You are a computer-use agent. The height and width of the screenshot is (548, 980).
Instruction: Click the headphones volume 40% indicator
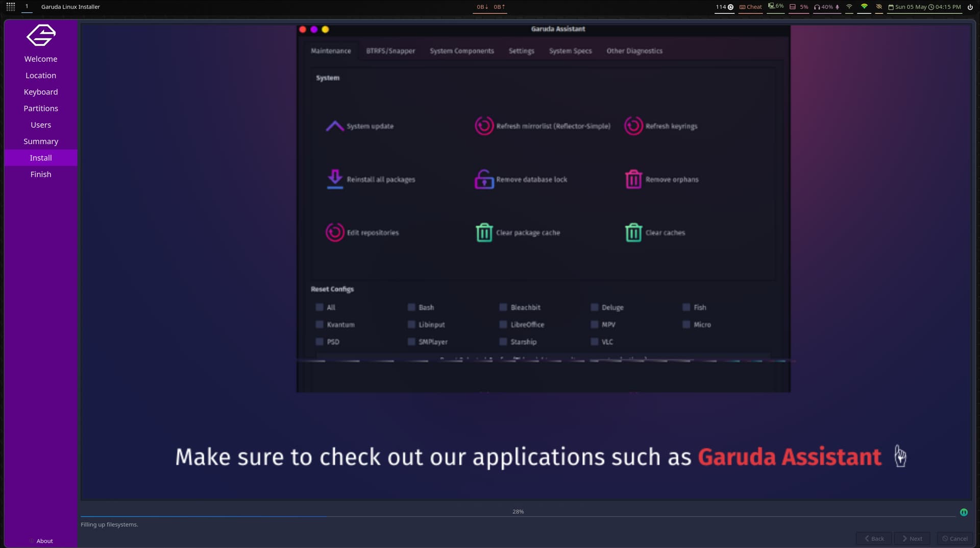827,7
